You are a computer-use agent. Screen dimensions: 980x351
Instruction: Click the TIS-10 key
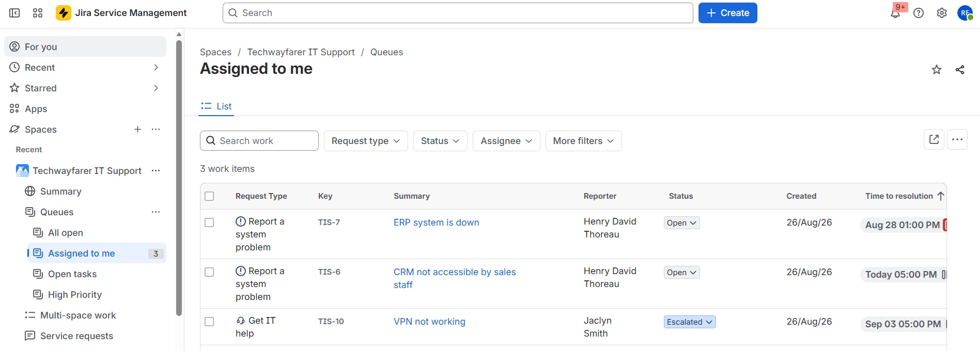(x=331, y=322)
